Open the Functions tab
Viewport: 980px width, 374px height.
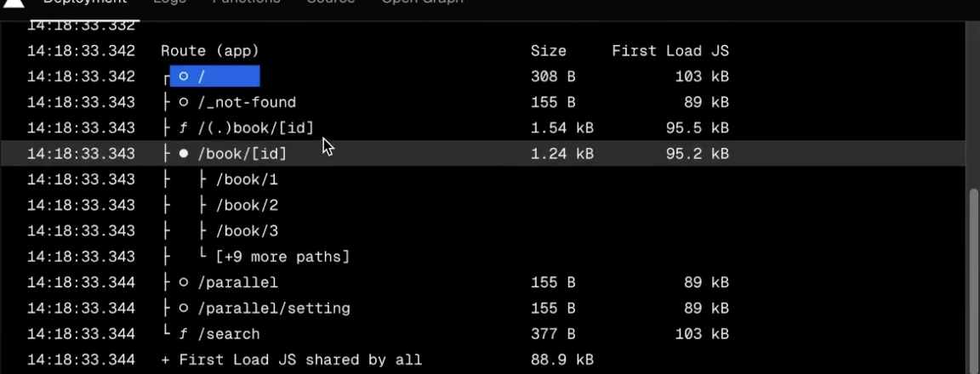[246, 2]
